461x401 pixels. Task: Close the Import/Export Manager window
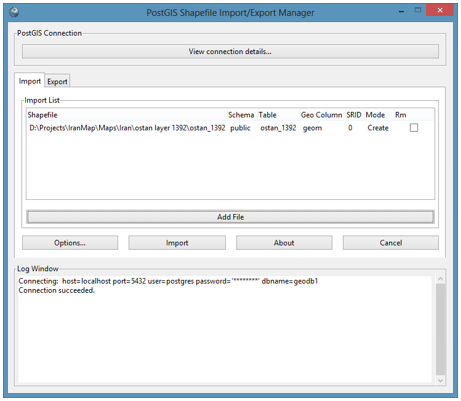[440, 10]
